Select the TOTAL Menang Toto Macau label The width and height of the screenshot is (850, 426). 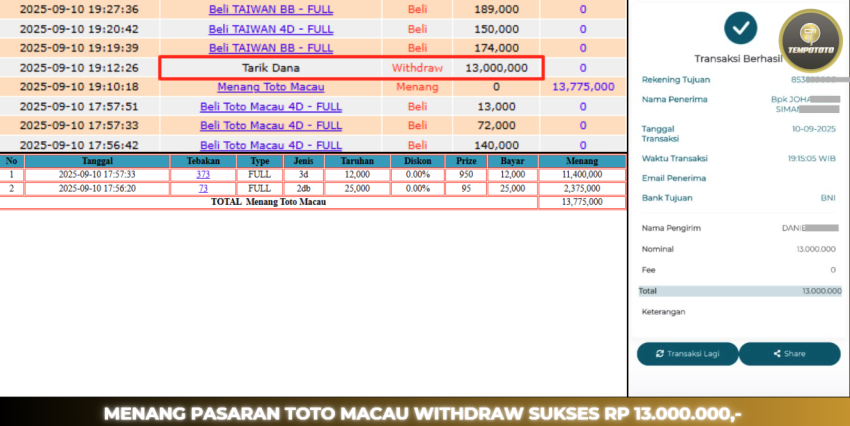pyautogui.click(x=268, y=202)
